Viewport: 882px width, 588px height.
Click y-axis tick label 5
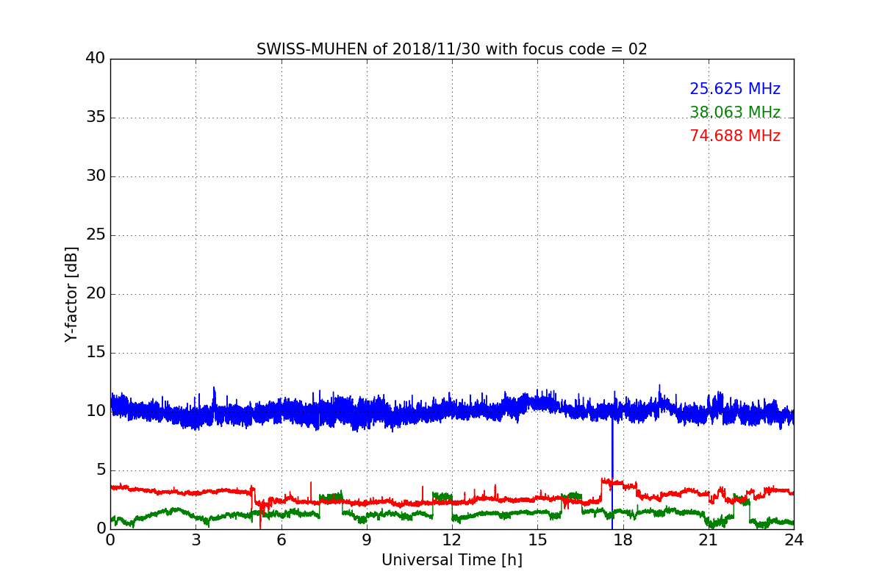click(101, 470)
